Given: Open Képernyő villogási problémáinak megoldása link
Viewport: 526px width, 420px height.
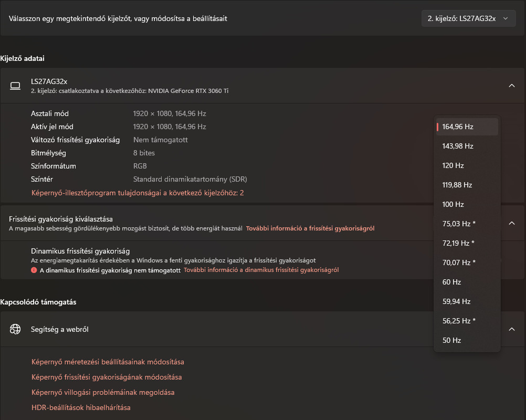Looking at the screenshot, I should [103, 392].
